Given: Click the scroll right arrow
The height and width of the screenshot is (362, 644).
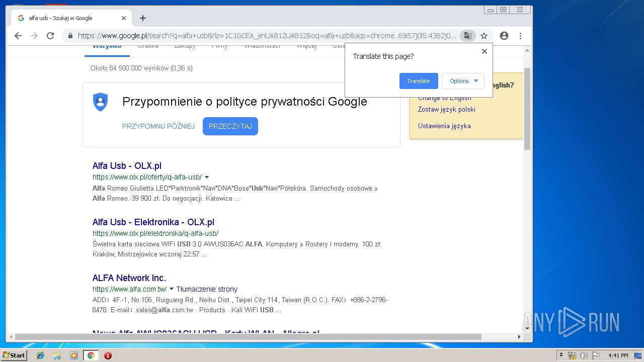Looking at the screenshot, I should coord(519,337).
